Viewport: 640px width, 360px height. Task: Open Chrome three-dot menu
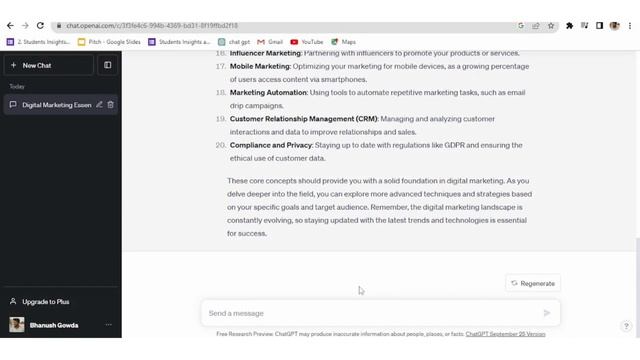click(630, 26)
